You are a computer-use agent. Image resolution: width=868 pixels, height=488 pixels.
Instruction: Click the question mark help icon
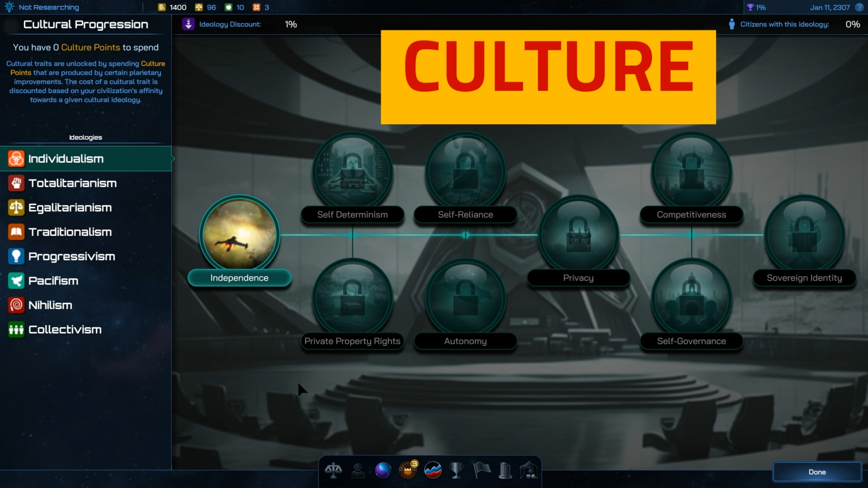(x=859, y=7)
